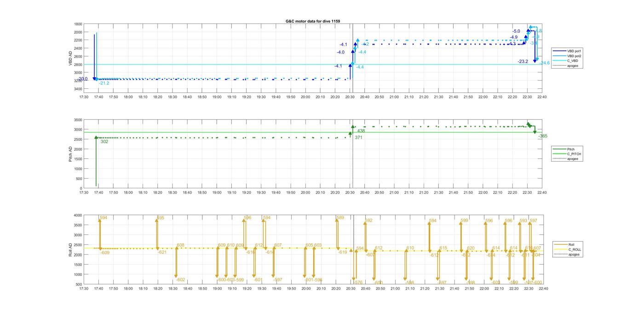Click the '593' roll data label
644x319 pixels.
[523, 220]
